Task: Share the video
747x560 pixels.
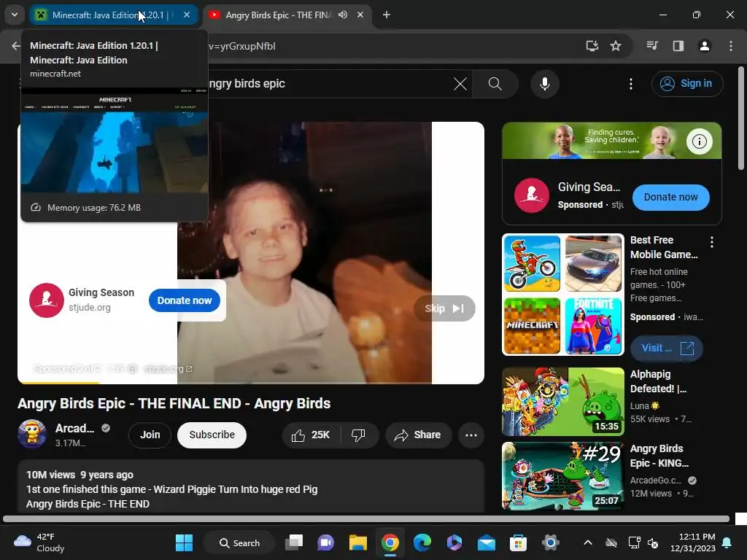Action: pos(418,435)
